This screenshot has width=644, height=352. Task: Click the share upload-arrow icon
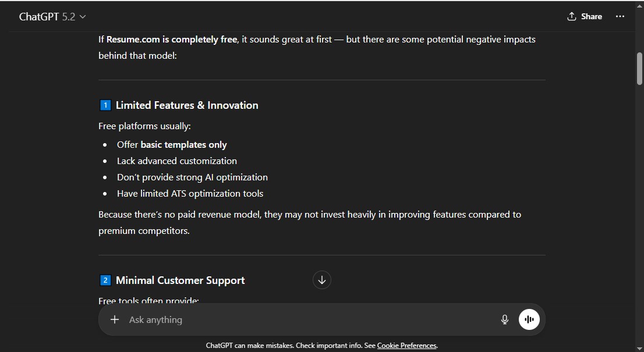[572, 16]
